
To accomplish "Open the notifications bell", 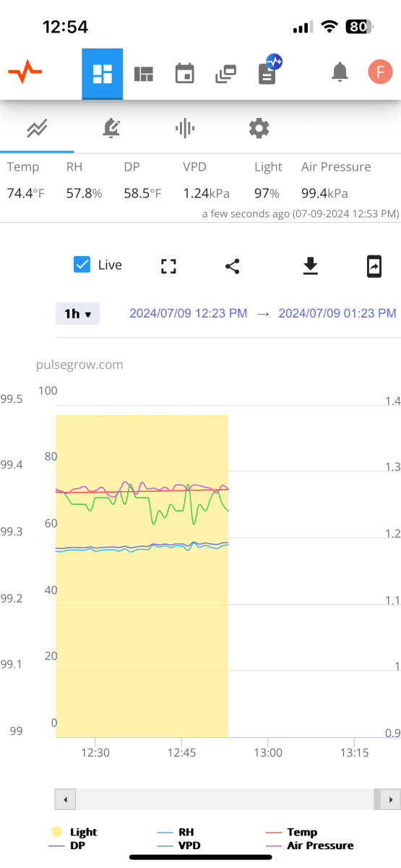I will click(x=339, y=72).
